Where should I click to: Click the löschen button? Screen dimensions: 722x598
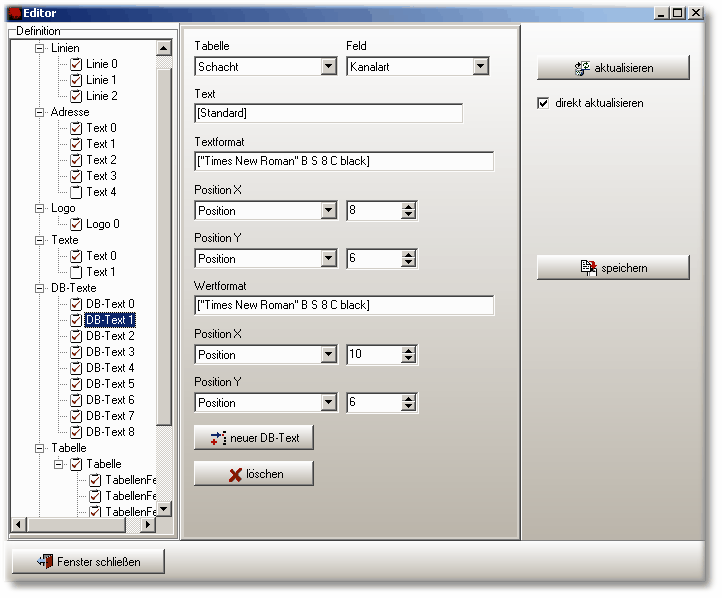(x=254, y=474)
